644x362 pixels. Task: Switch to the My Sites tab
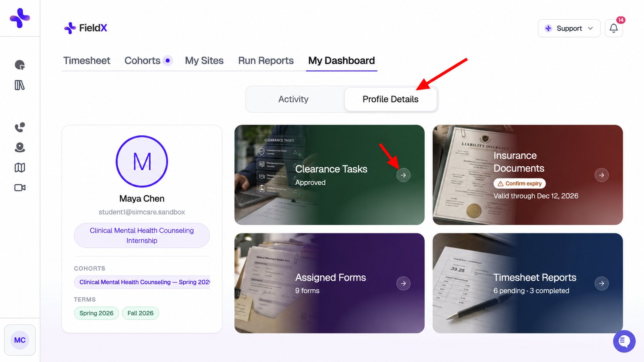(204, 60)
